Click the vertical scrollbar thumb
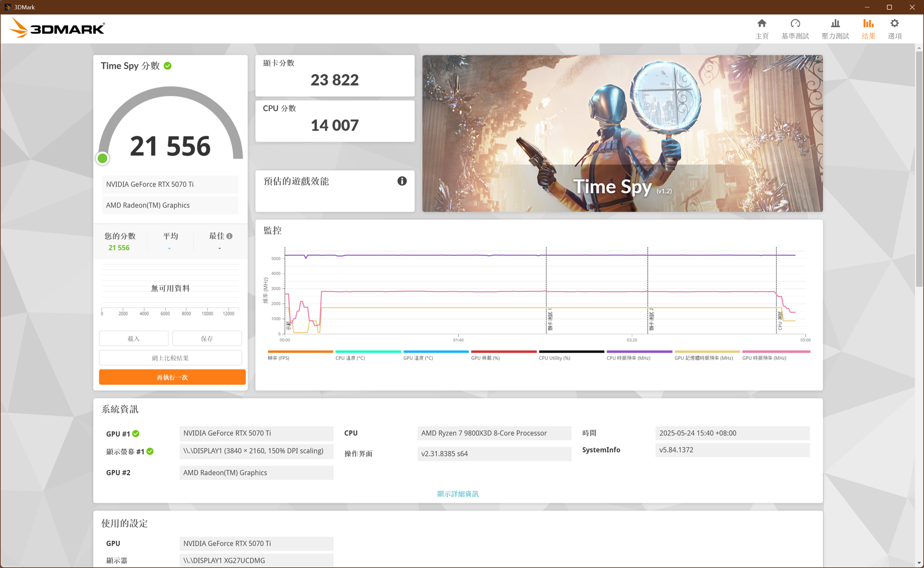The image size is (924, 568). 919,169
